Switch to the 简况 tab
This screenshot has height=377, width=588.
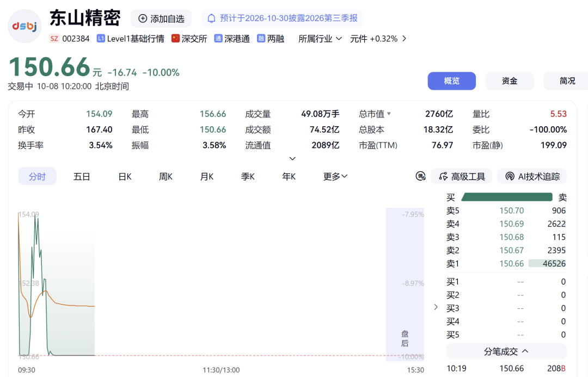566,81
